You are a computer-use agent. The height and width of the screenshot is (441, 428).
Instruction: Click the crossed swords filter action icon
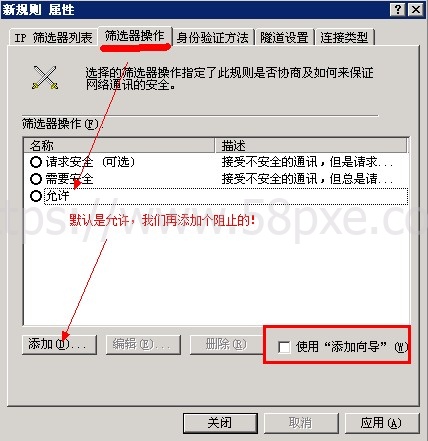(45, 77)
